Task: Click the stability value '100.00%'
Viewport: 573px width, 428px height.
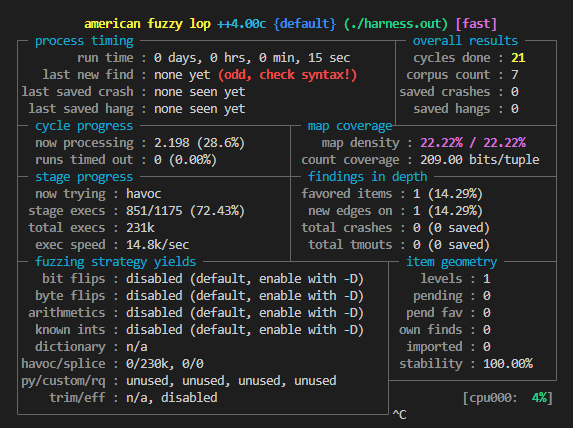Action: (508, 364)
